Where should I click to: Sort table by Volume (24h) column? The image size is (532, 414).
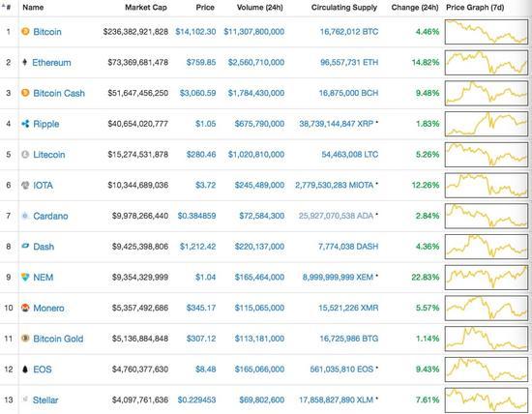[260, 8]
